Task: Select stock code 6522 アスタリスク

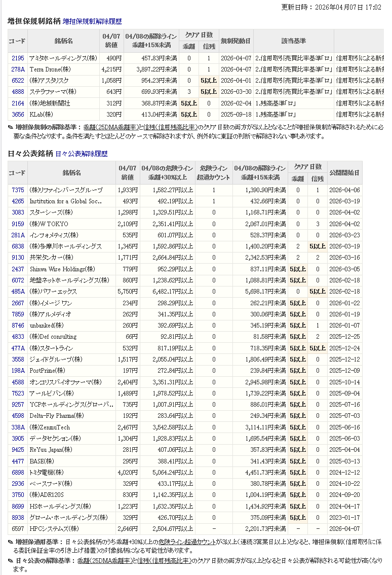Action: pyautogui.click(x=18, y=81)
